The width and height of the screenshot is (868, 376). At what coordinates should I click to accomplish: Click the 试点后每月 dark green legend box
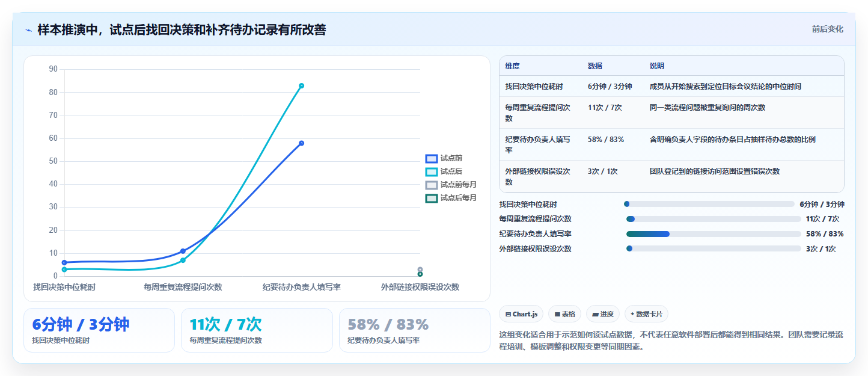pyautogui.click(x=431, y=198)
